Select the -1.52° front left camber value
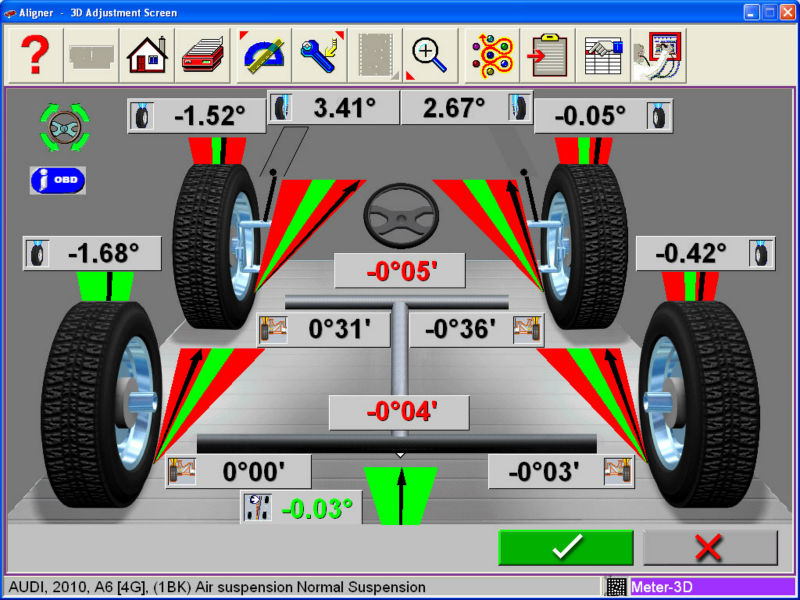This screenshot has width=800, height=600. pyautogui.click(x=211, y=117)
